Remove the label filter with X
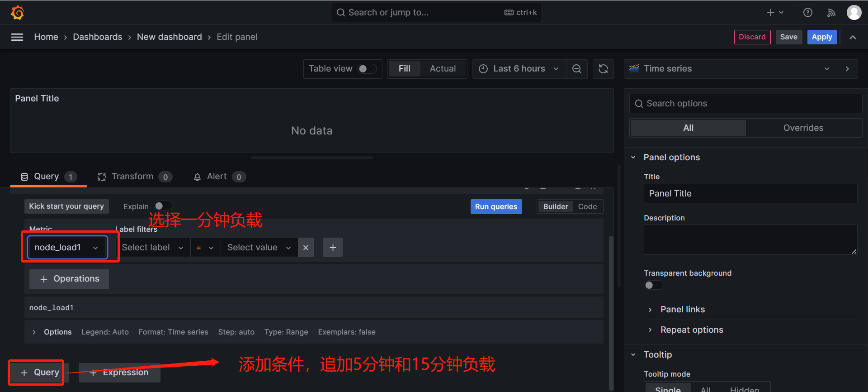This screenshot has height=392, width=868. (306, 248)
